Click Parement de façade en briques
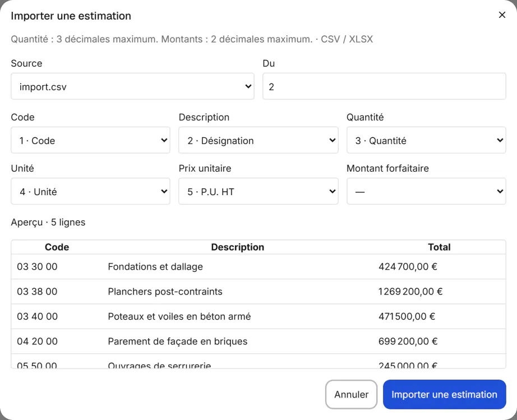 [178, 341]
